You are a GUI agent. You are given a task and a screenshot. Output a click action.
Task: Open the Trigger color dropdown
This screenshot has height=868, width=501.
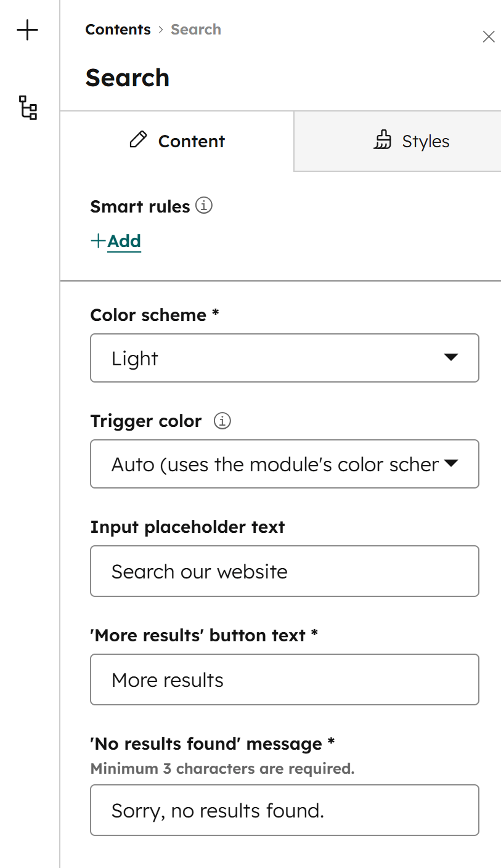click(x=285, y=464)
